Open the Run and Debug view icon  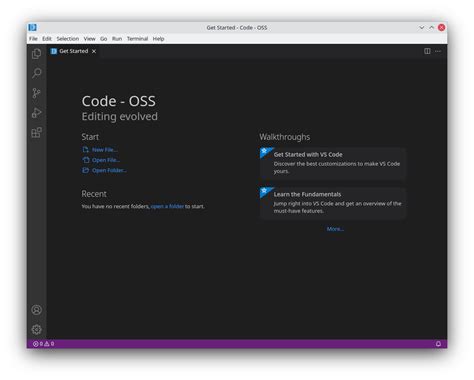pos(36,113)
